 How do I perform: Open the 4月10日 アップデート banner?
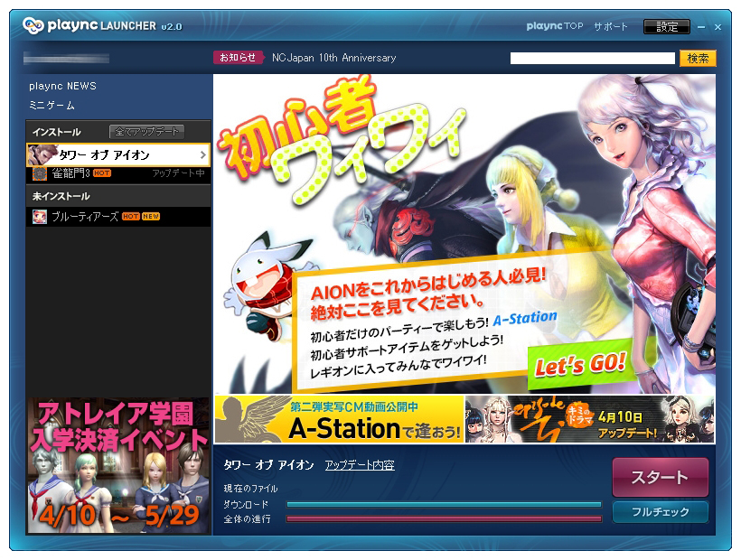coord(590,419)
